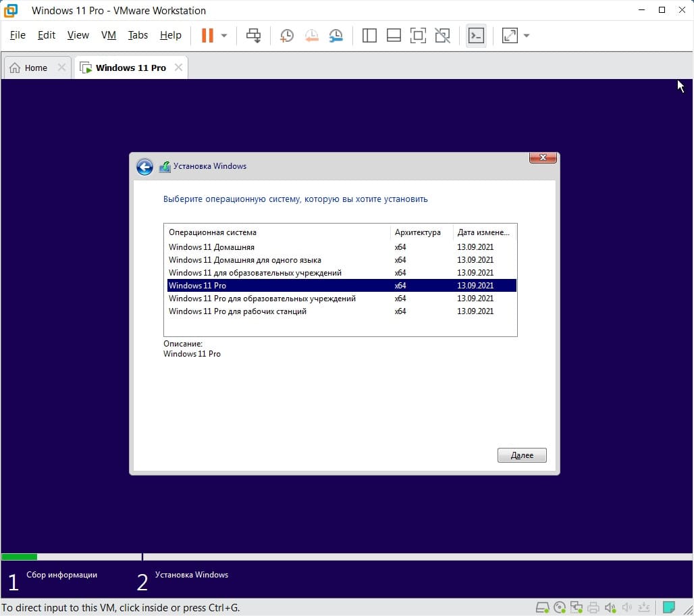Click the USB device download-style status icon
Screen dimensions: 694x616
(x=644, y=607)
